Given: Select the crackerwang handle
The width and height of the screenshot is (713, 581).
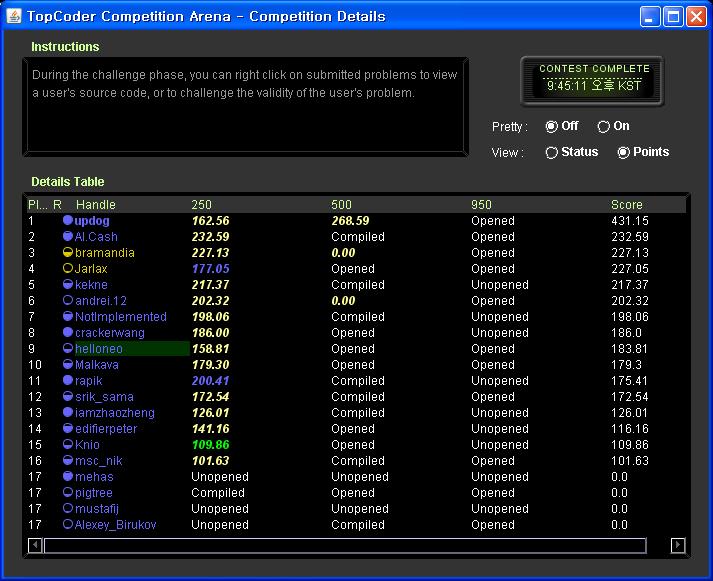Looking at the screenshot, I should tap(110, 332).
